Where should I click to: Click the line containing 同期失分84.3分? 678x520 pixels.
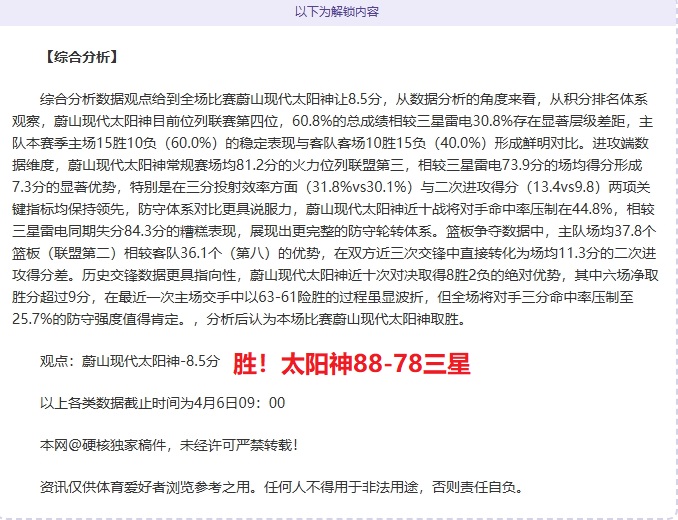coord(334,231)
